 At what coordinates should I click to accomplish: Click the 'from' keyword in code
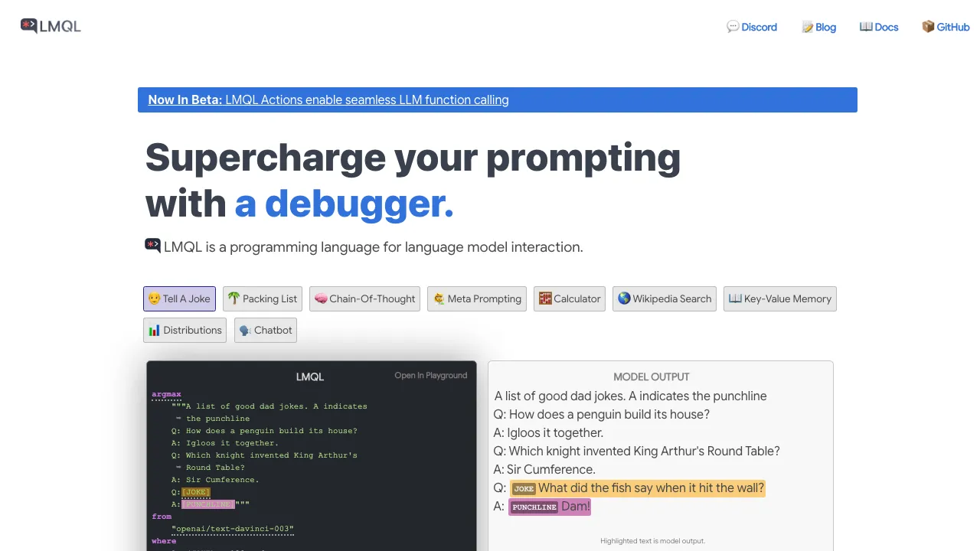pos(162,517)
